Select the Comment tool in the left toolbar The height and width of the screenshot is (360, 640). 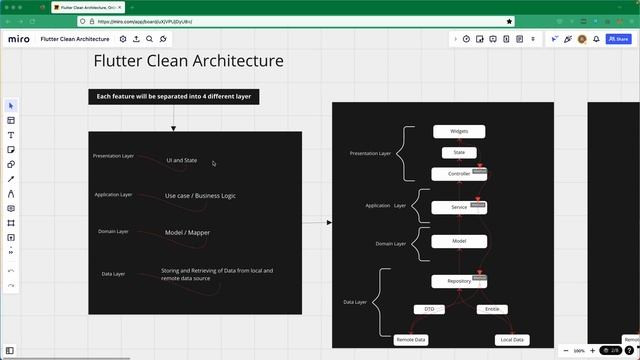(x=11, y=209)
